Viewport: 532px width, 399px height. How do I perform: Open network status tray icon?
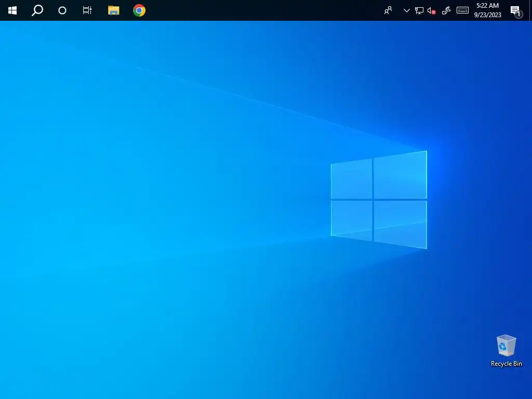[419, 10]
